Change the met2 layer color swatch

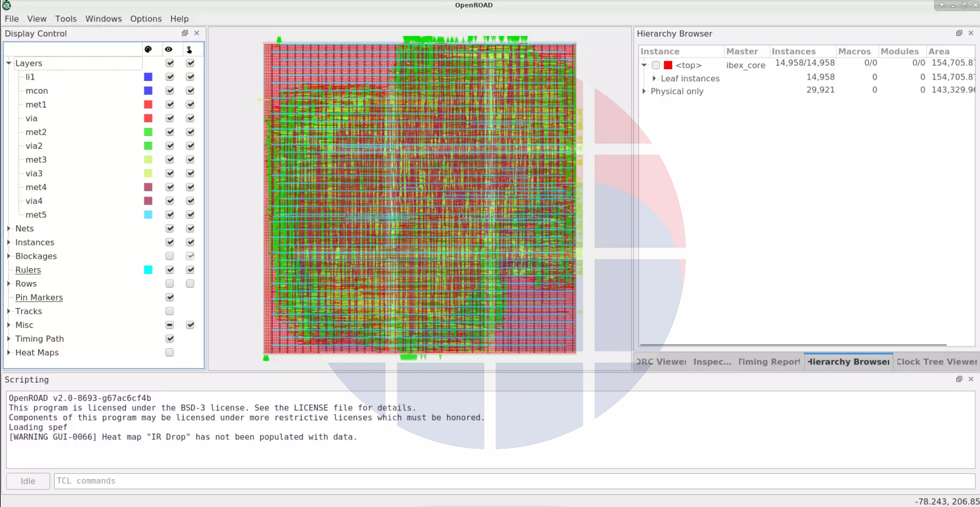pos(148,132)
